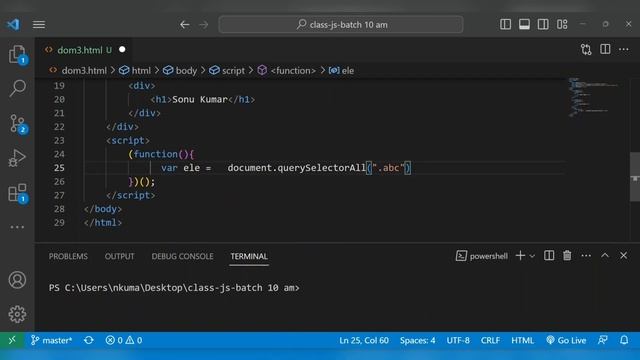Open Source Control view in activity bar
Screen dimensions: 640x360
pyautogui.click(x=17, y=124)
